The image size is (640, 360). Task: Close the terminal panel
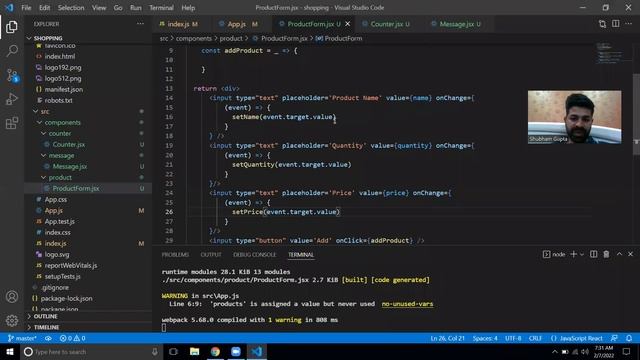(x=631, y=254)
